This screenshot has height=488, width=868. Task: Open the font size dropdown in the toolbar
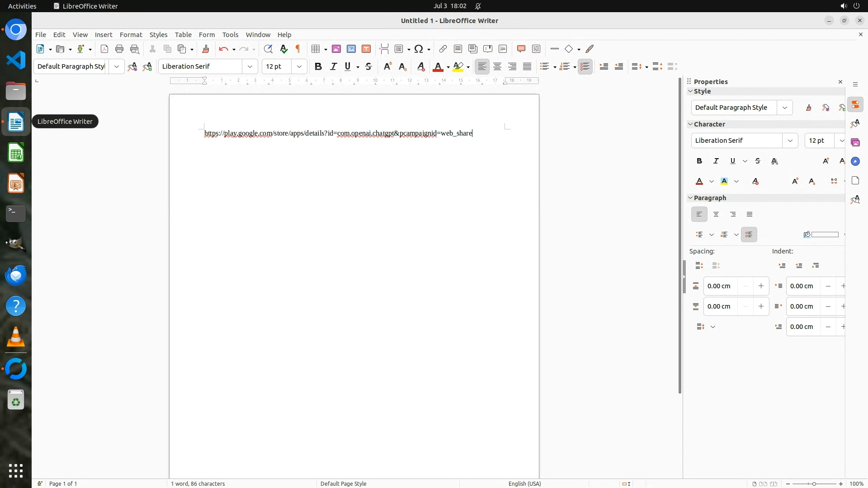pos(299,67)
